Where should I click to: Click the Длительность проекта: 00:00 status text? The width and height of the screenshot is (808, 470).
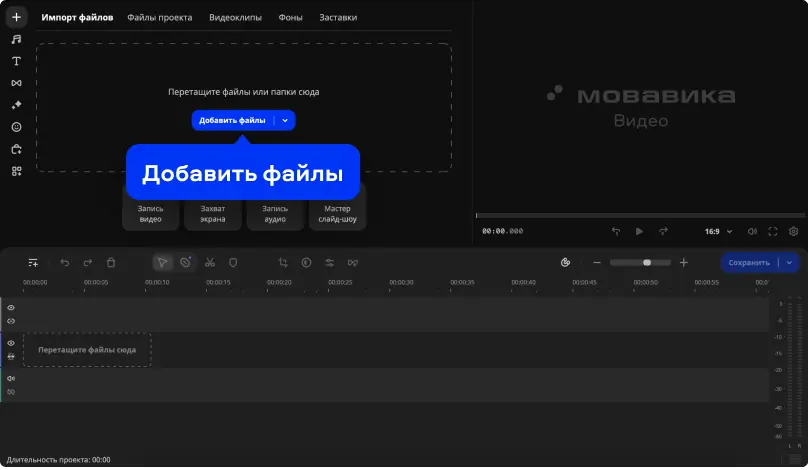pos(58,460)
